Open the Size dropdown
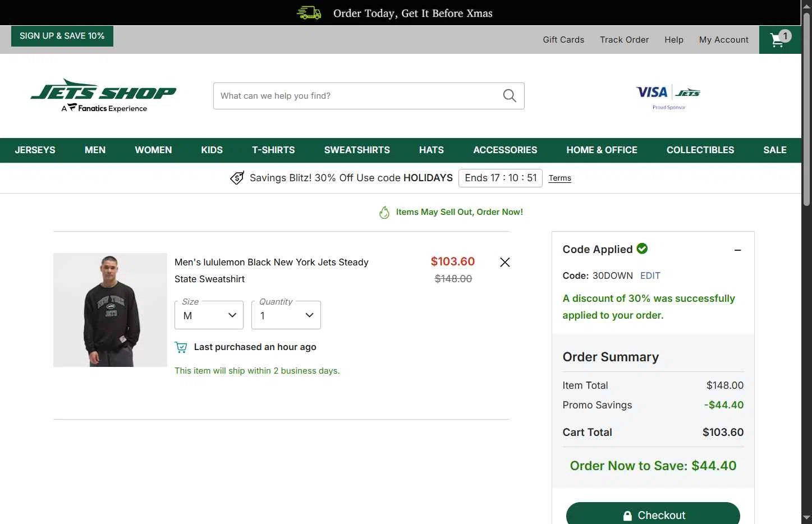 pos(209,315)
